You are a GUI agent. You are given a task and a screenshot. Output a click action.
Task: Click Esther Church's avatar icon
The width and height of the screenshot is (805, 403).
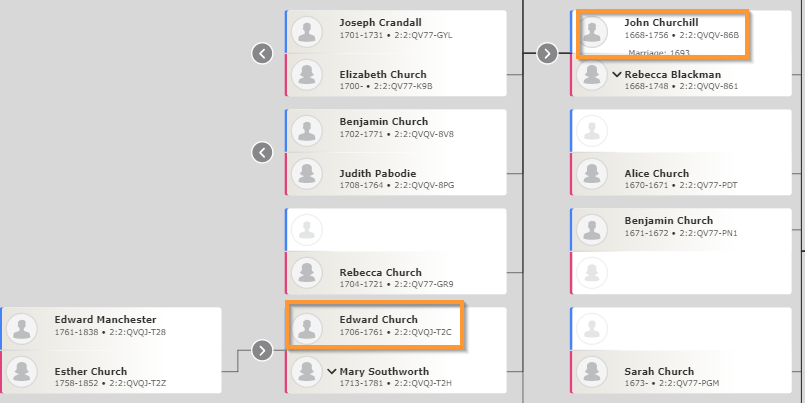coord(22,372)
